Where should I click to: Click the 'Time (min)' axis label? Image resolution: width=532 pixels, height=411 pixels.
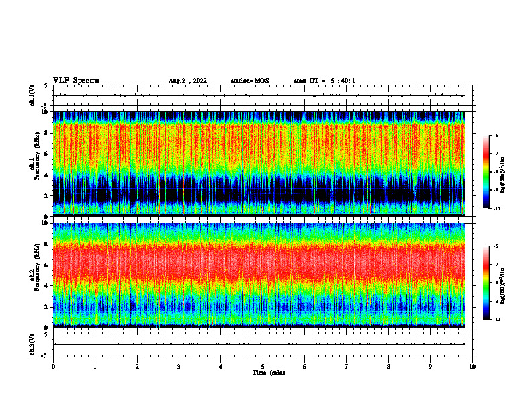coord(269,373)
